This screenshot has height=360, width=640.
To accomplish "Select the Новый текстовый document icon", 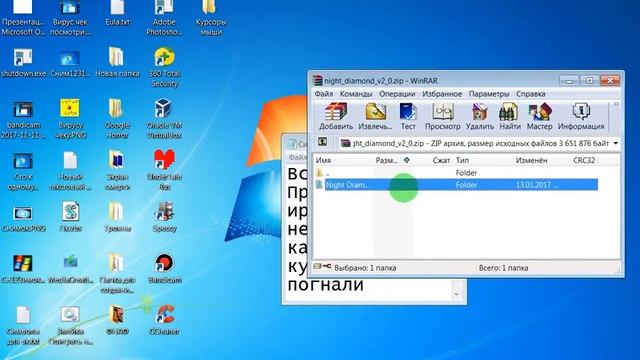I will tap(70, 170).
